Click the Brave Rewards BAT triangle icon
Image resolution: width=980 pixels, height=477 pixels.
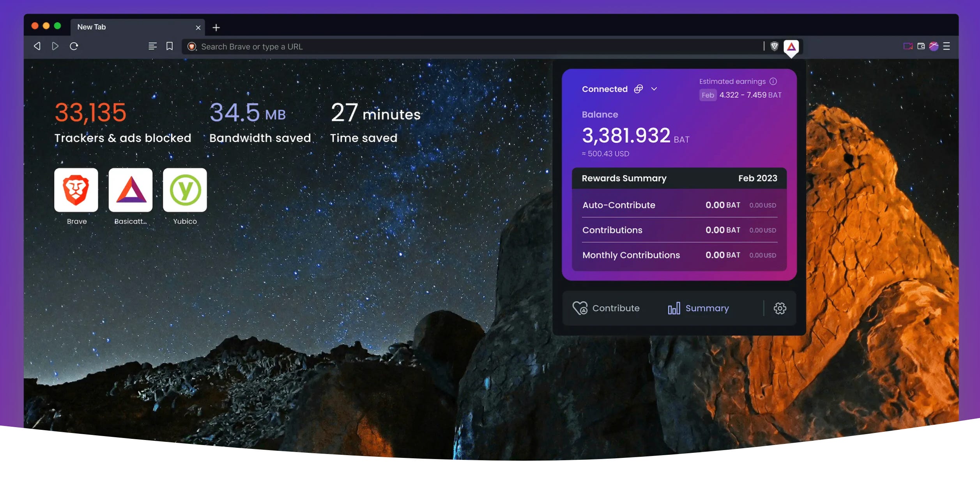[x=791, y=47]
